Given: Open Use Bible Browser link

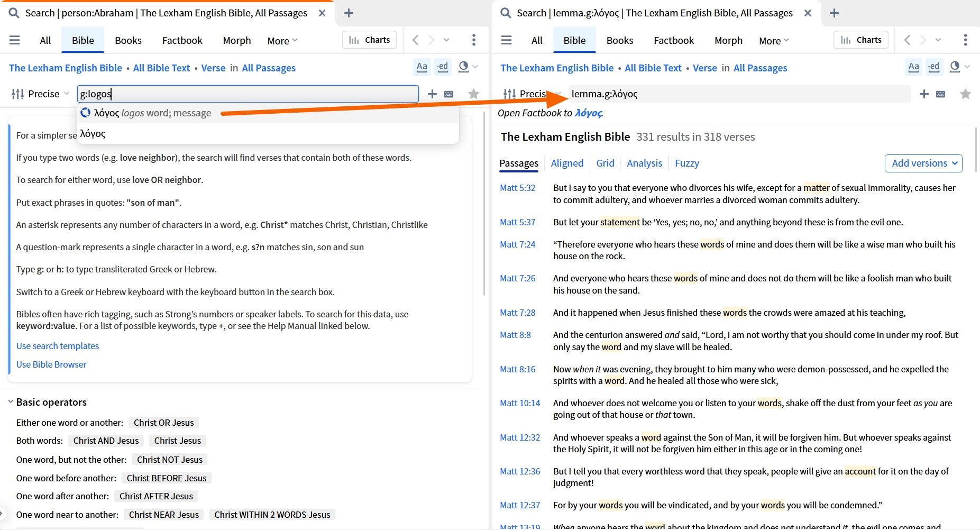Looking at the screenshot, I should [x=51, y=364].
